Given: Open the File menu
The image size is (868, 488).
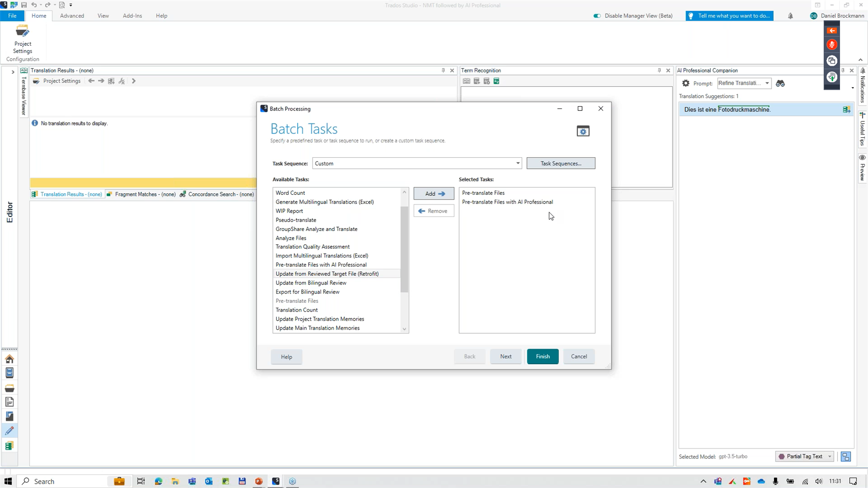Looking at the screenshot, I should tap(12, 16).
